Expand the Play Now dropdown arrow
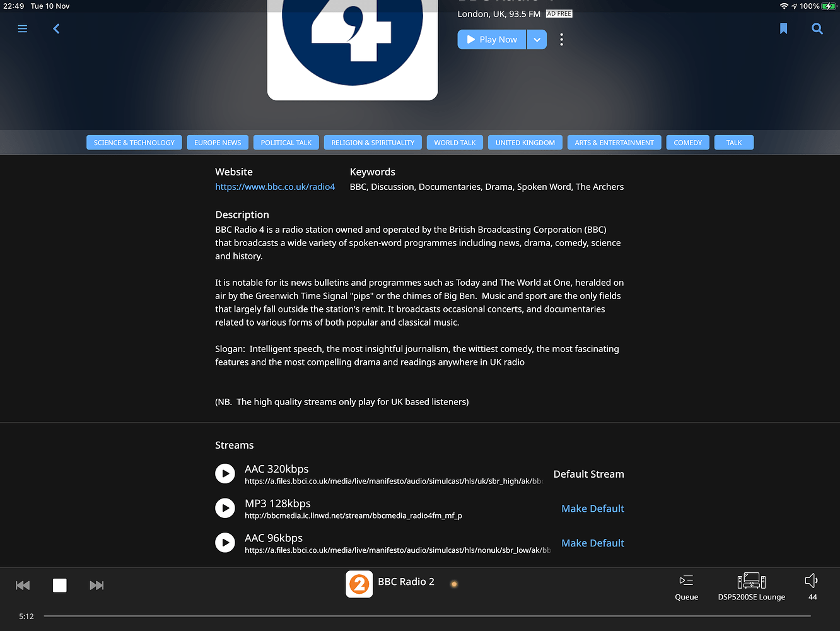The image size is (840, 631). (x=537, y=40)
